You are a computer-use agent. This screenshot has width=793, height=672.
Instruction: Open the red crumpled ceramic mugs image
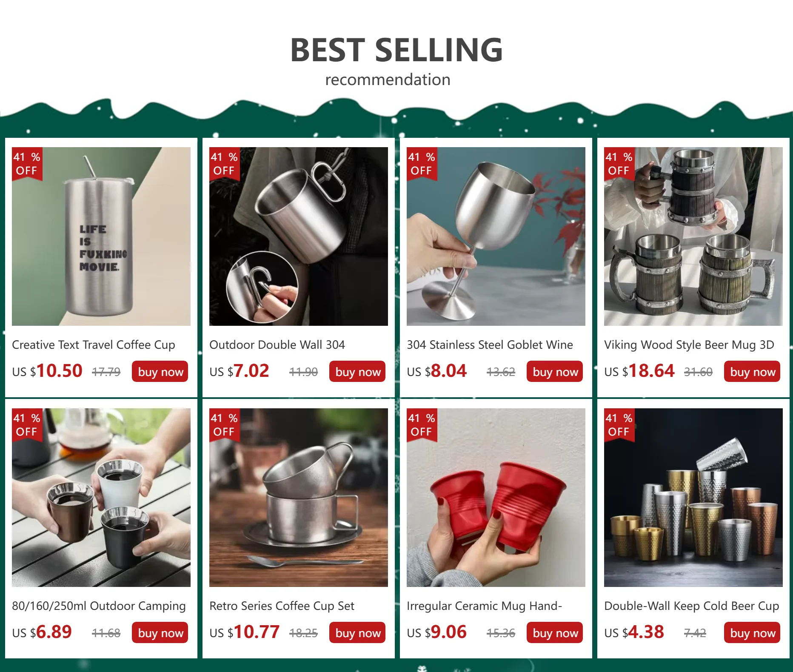pyautogui.click(x=496, y=498)
